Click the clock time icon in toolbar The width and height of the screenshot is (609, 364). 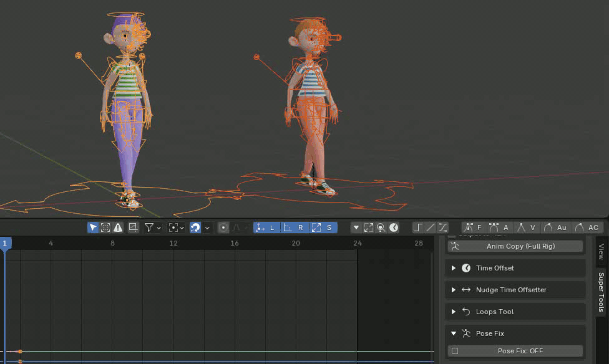coord(394,228)
